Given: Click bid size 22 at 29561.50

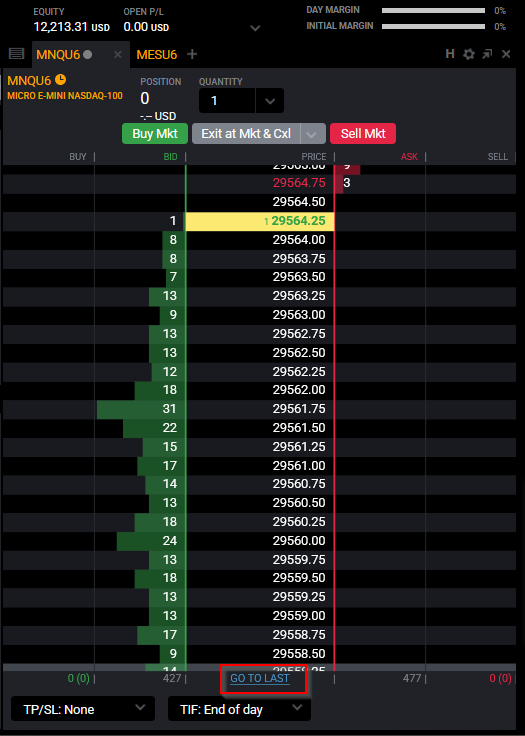Looking at the screenshot, I should coord(170,428).
